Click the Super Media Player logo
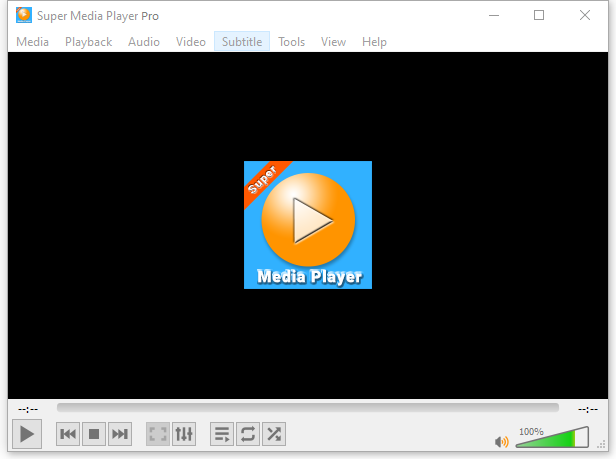The width and height of the screenshot is (616, 459). coord(308,225)
